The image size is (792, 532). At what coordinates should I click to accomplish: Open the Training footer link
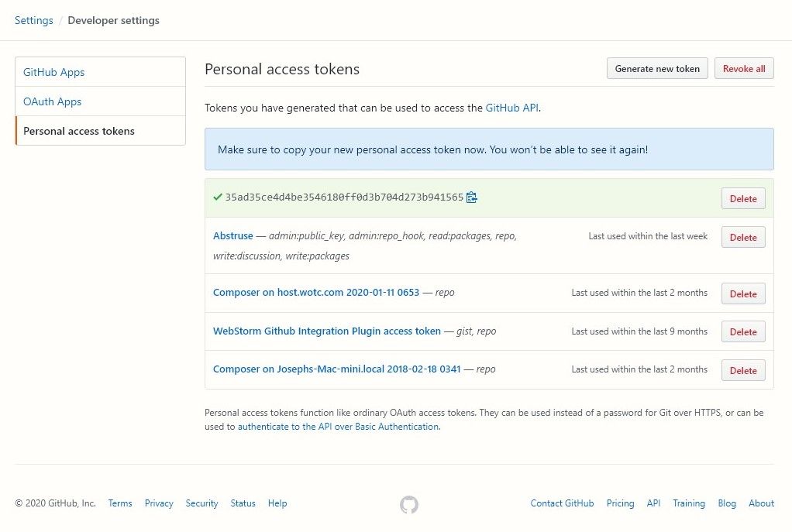click(x=689, y=503)
